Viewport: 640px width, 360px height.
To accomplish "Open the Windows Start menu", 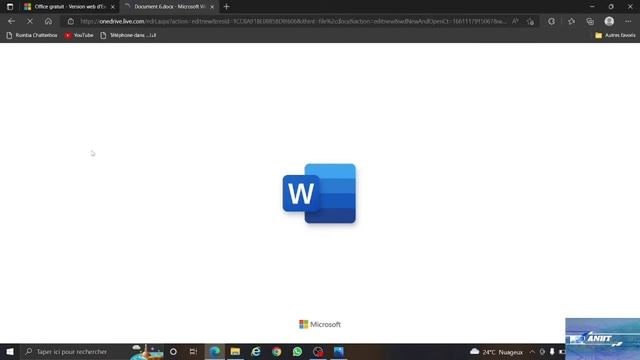I will click(x=10, y=351).
